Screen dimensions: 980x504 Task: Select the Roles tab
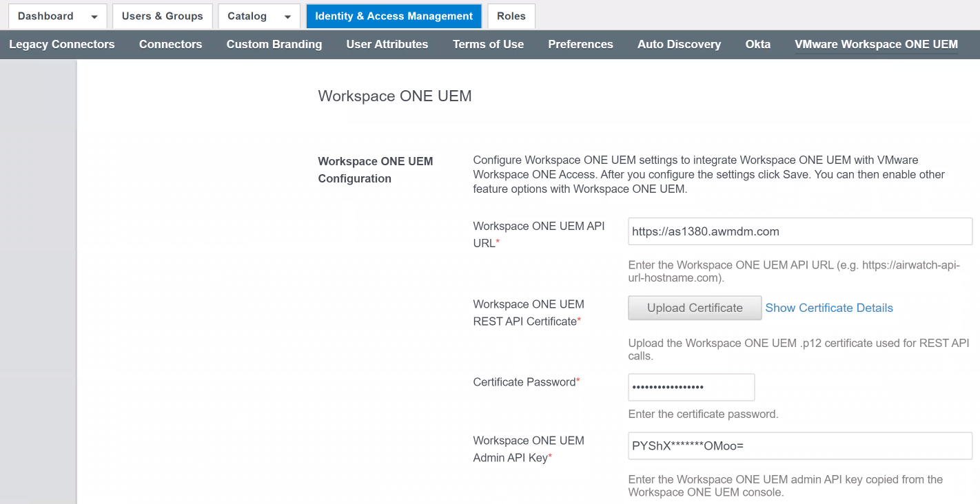tap(511, 15)
